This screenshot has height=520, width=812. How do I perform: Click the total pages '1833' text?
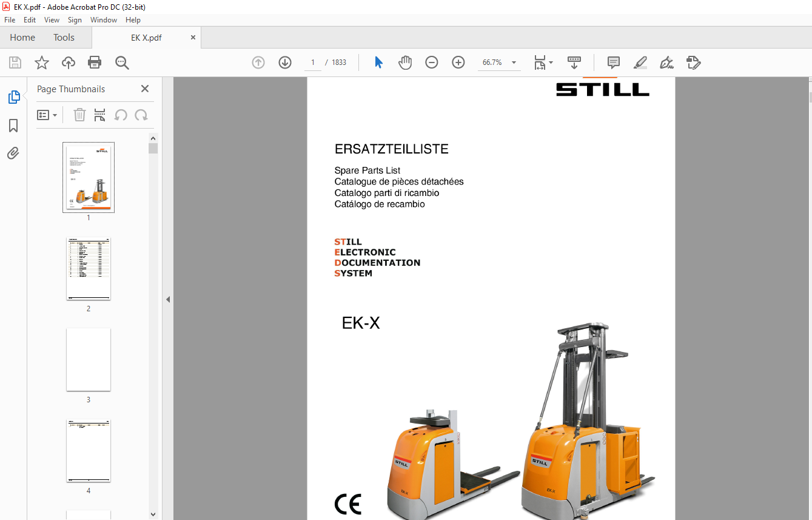click(x=339, y=62)
